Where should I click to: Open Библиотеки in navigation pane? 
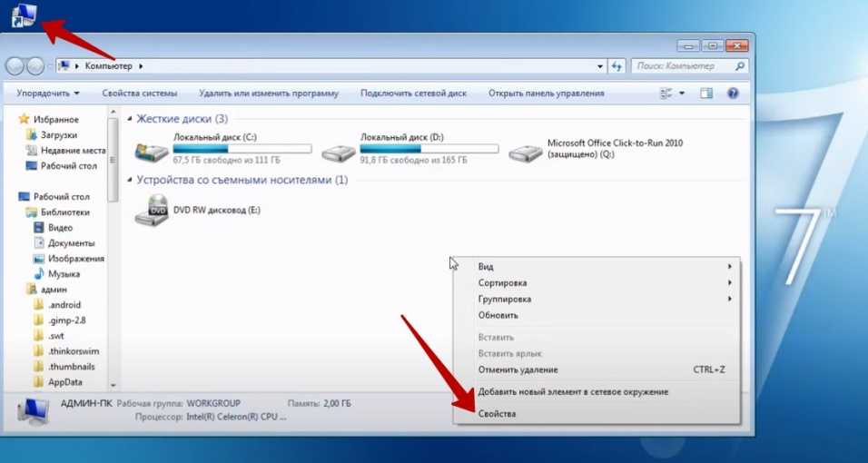[x=64, y=212]
